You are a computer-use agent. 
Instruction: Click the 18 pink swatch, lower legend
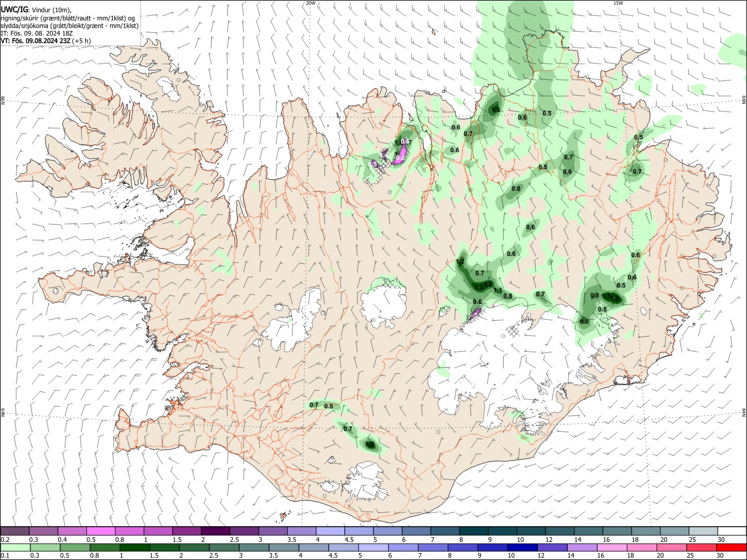pyautogui.click(x=642, y=547)
